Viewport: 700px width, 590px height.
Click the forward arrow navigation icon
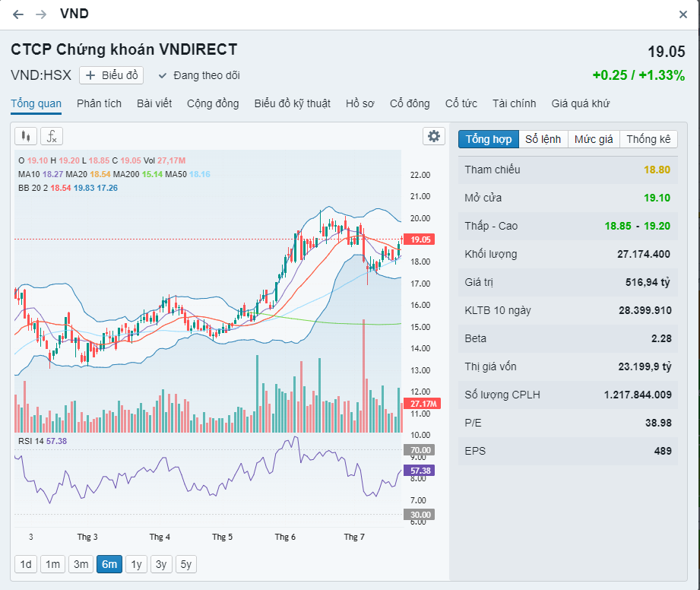point(41,14)
